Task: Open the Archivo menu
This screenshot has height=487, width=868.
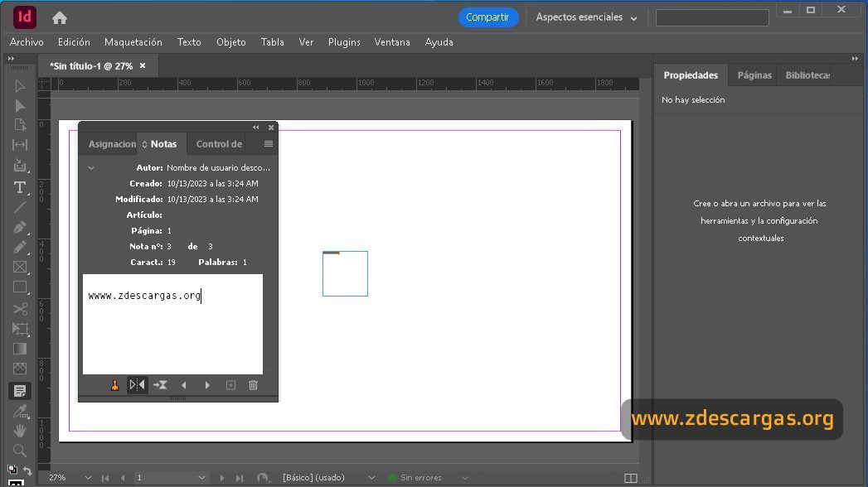Action: (27, 42)
